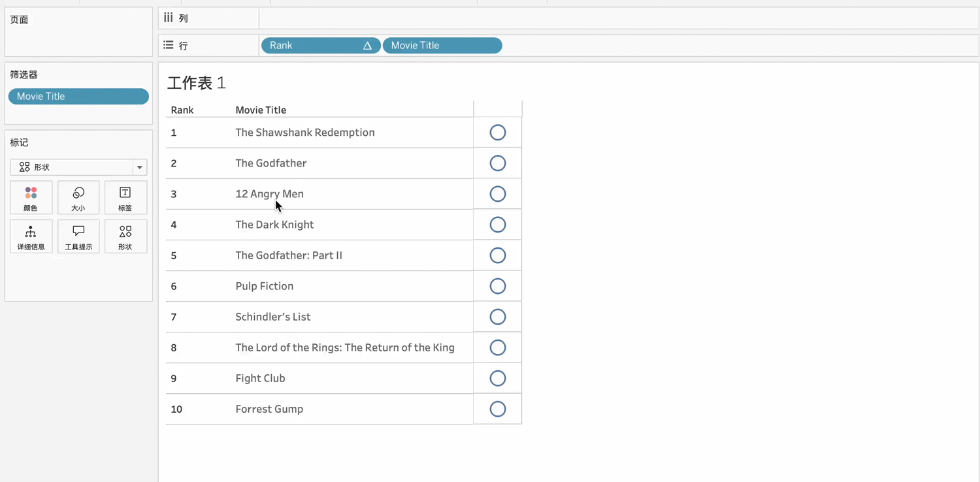
Task: Select circle mark for The Shawshank Redemption
Action: pos(498,133)
